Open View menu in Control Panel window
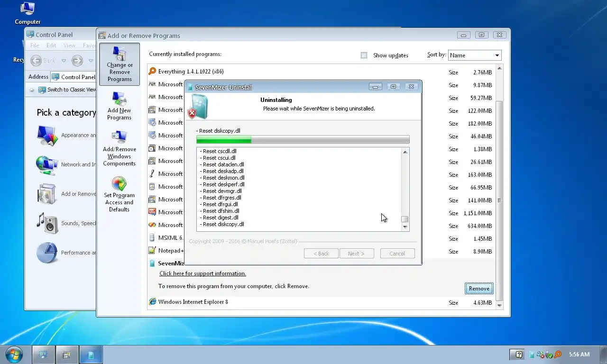The width and height of the screenshot is (607, 364). point(69,45)
